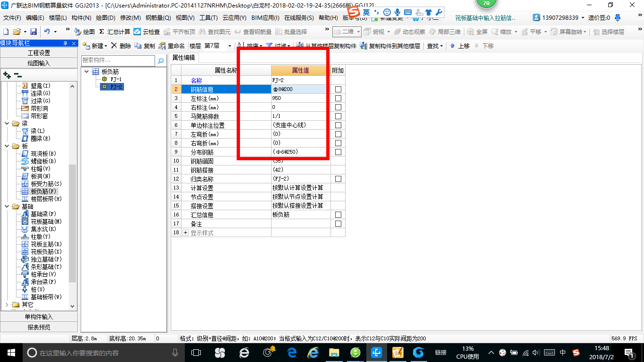Toggle 附加 checkbox for 右标注(mm) row
The width and height of the screenshot is (644, 362).
click(338, 107)
